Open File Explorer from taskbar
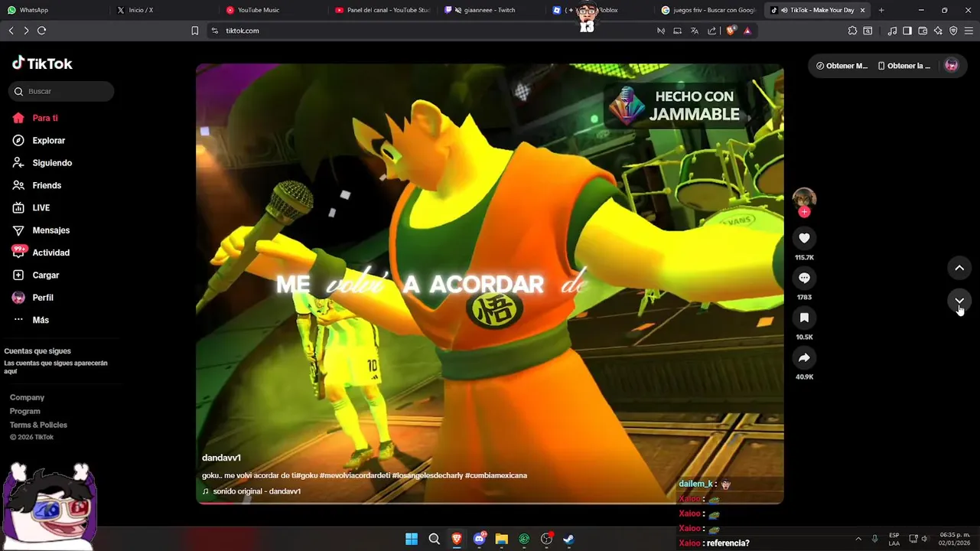980x551 pixels. tap(502, 539)
